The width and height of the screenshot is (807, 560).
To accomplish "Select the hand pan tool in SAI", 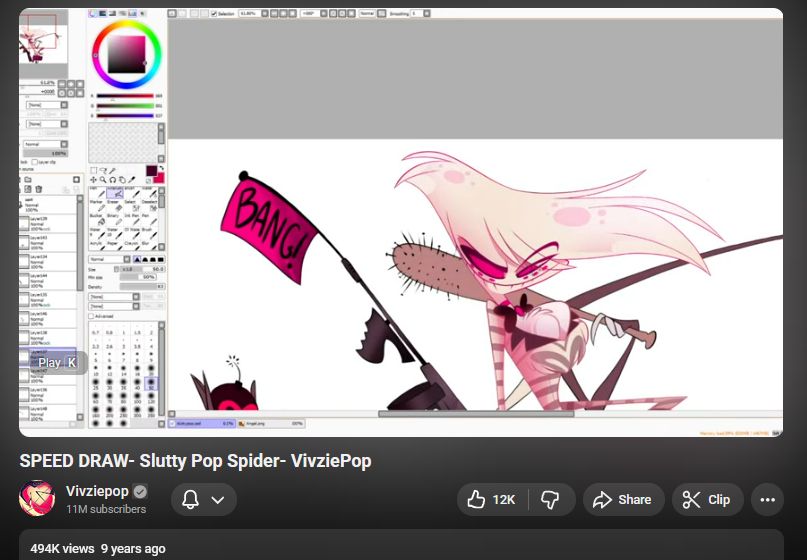I will [122, 180].
